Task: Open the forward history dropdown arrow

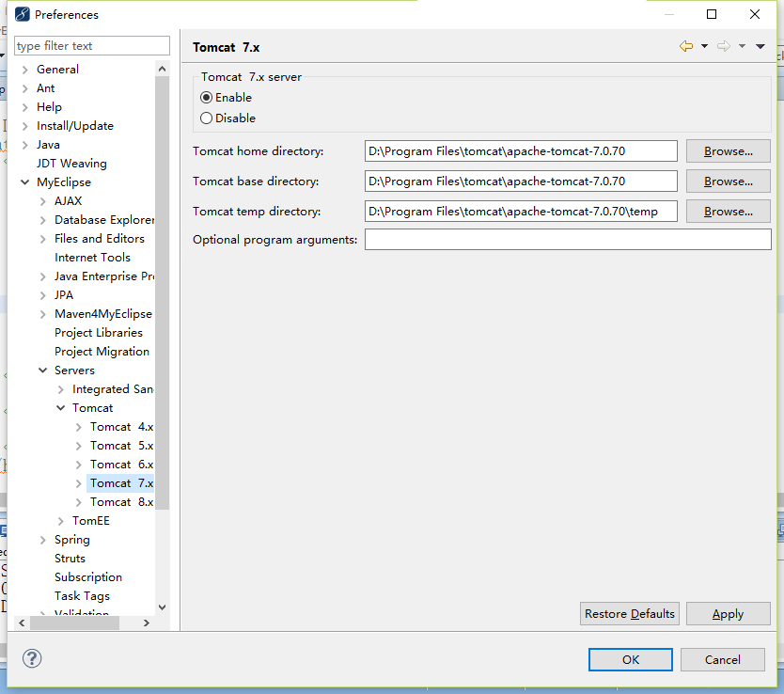Action: click(x=742, y=46)
